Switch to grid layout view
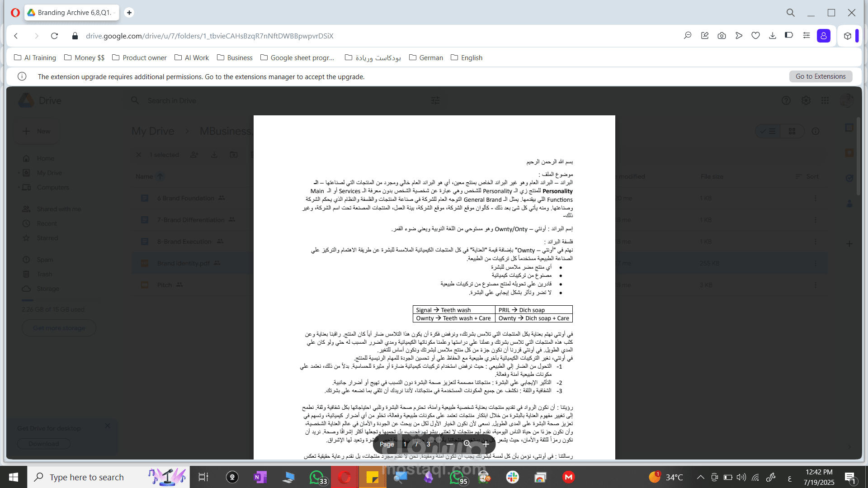 coord(792,131)
